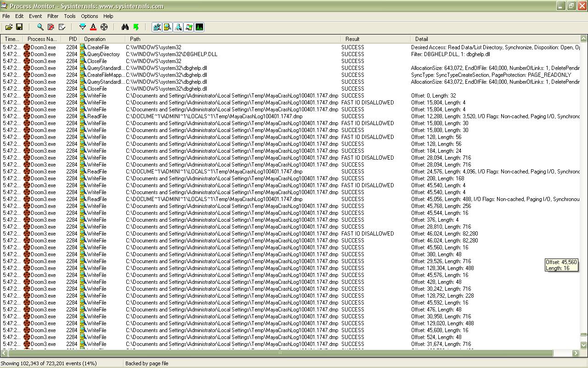This screenshot has height=368, width=588.
Task: Open the Edit menu
Action: click(19, 16)
